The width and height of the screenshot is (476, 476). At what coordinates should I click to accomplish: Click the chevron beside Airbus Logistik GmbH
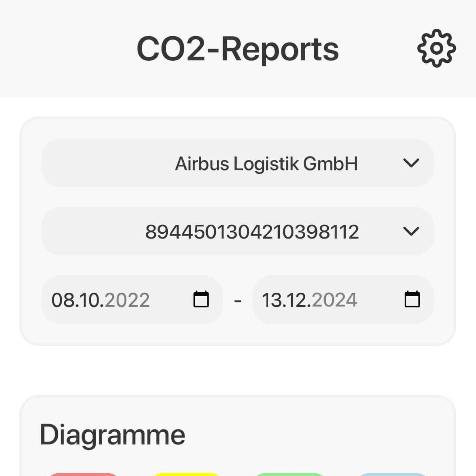[x=412, y=163]
